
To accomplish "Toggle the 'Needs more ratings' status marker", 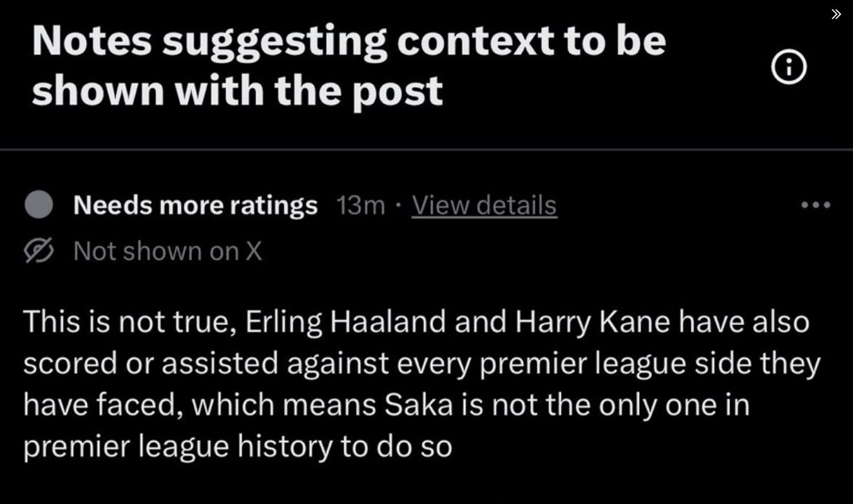I will [40, 204].
